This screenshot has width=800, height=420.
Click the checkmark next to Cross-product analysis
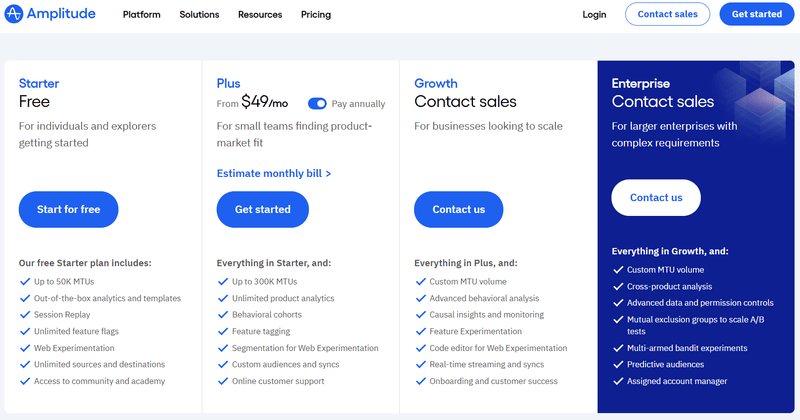[x=617, y=286]
